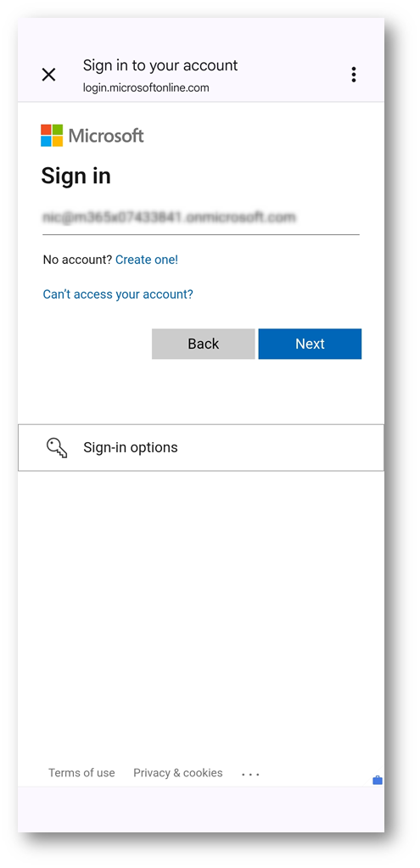Focus the blurred email address input field
Screen dimensions: 420x868
[201, 218]
